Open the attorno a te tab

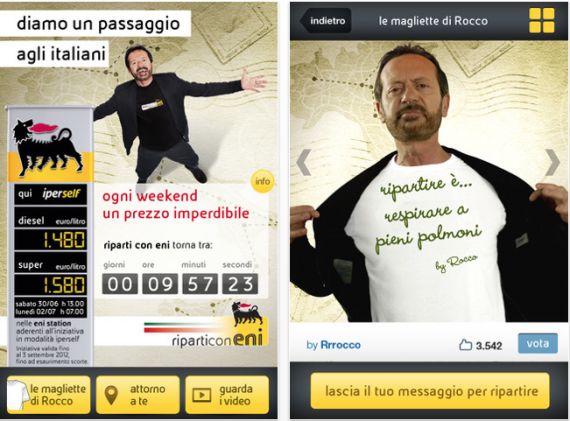click(x=138, y=395)
